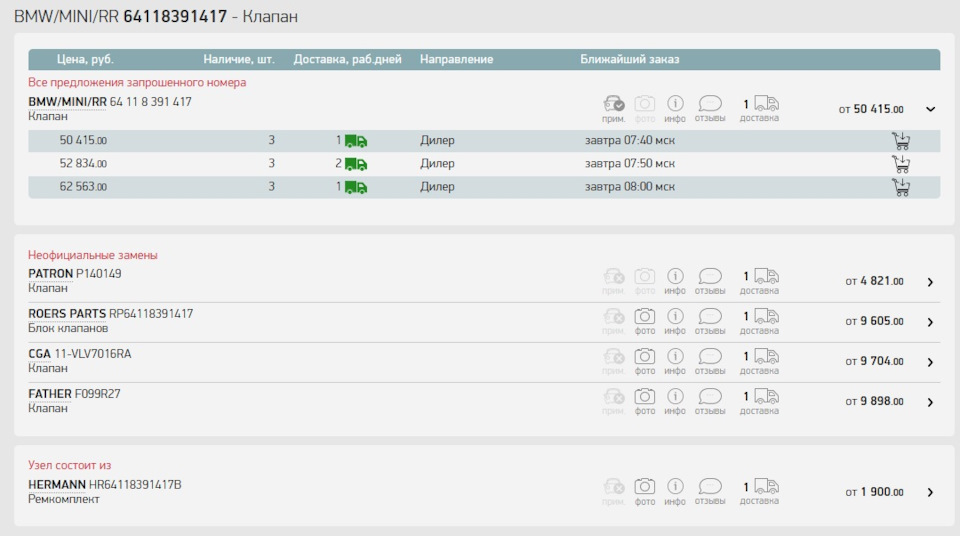Click 'Ближайший заказ' column header
The image size is (960, 536).
click(x=629, y=59)
